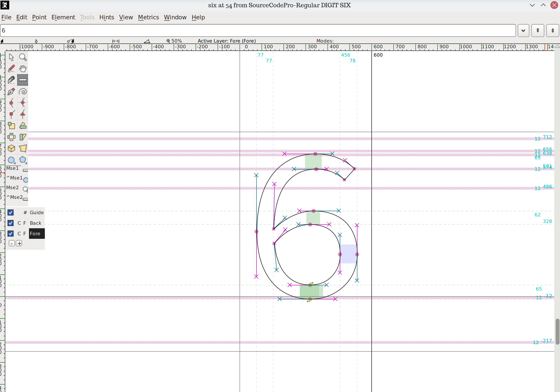560x392 pixels.
Task: Select the Freehand draw pencil tool
Action: pyautogui.click(x=11, y=69)
